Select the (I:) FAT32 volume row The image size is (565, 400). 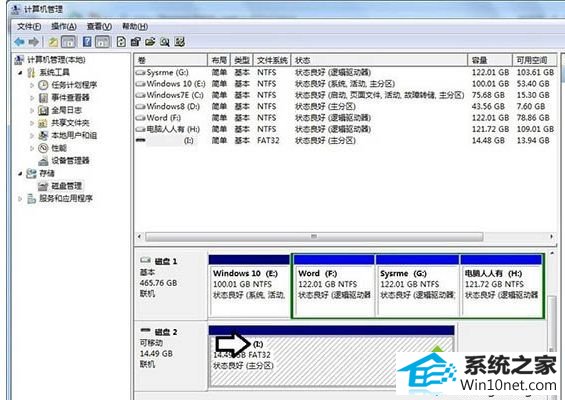click(345, 141)
